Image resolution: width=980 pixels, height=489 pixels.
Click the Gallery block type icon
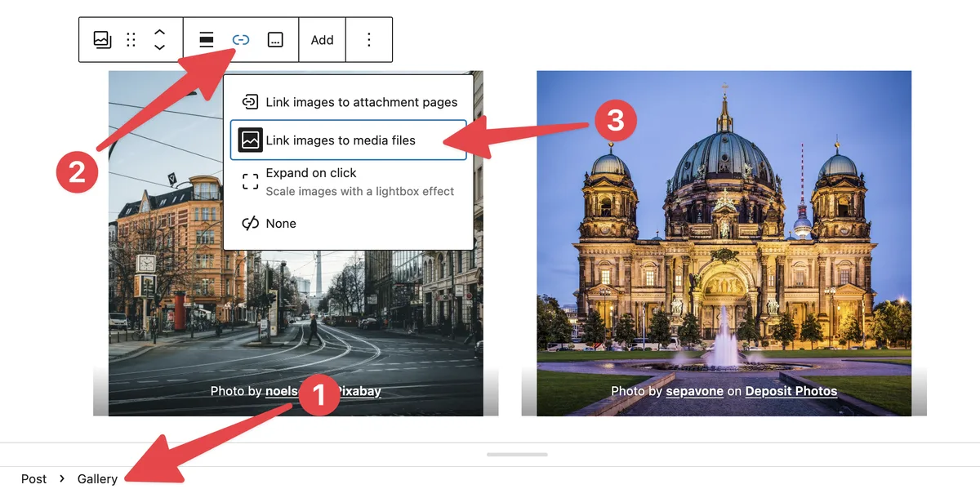coord(102,40)
